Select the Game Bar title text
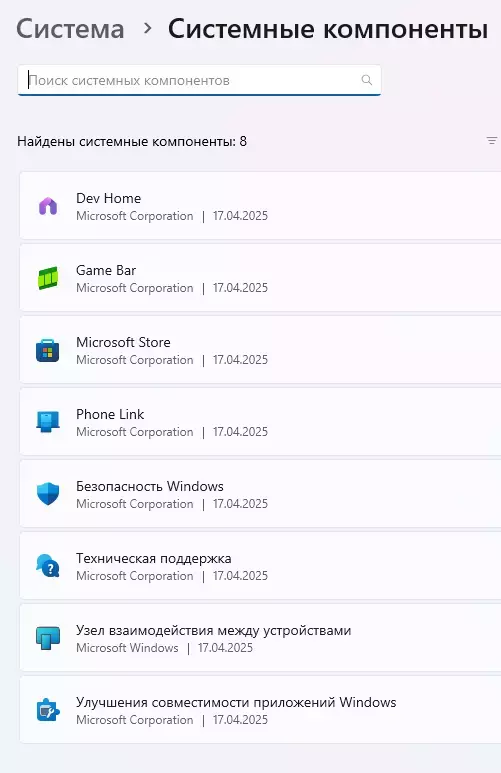 (x=106, y=270)
